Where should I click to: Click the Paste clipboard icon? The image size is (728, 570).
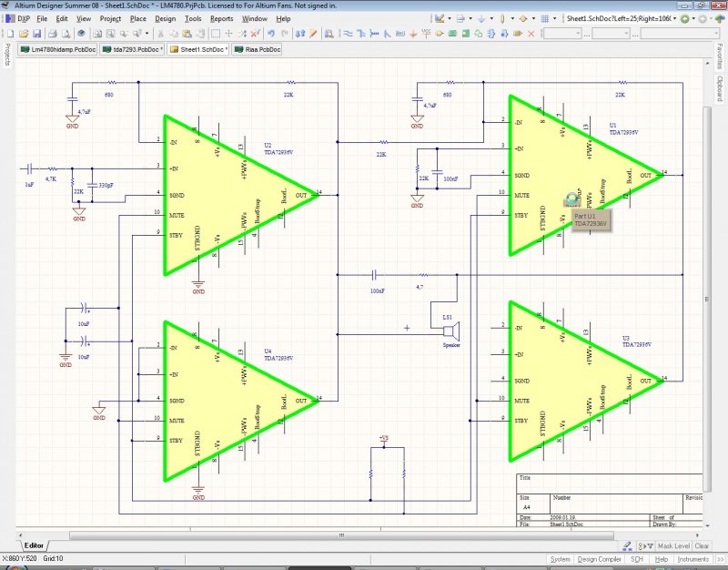click(x=187, y=34)
